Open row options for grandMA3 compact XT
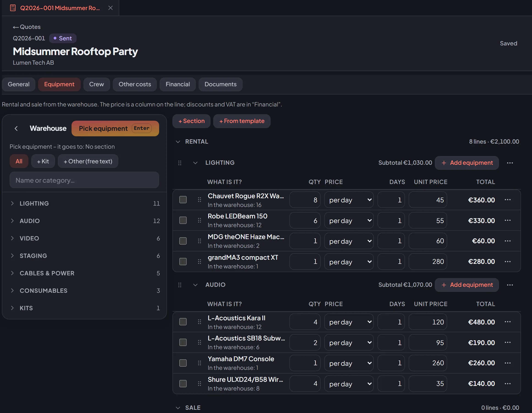 pyautogui.click(x=508, y=262)
